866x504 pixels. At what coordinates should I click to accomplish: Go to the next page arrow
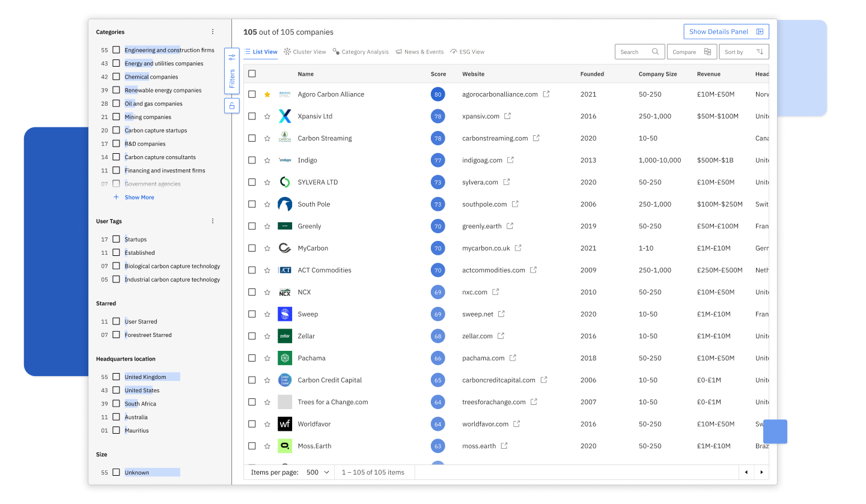tap(761, 472)
